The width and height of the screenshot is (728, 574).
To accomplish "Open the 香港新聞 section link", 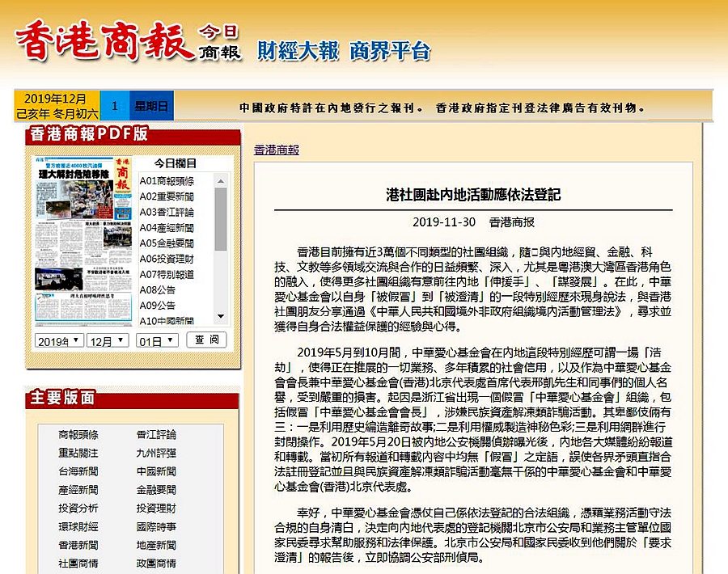I will click(78, 545).
